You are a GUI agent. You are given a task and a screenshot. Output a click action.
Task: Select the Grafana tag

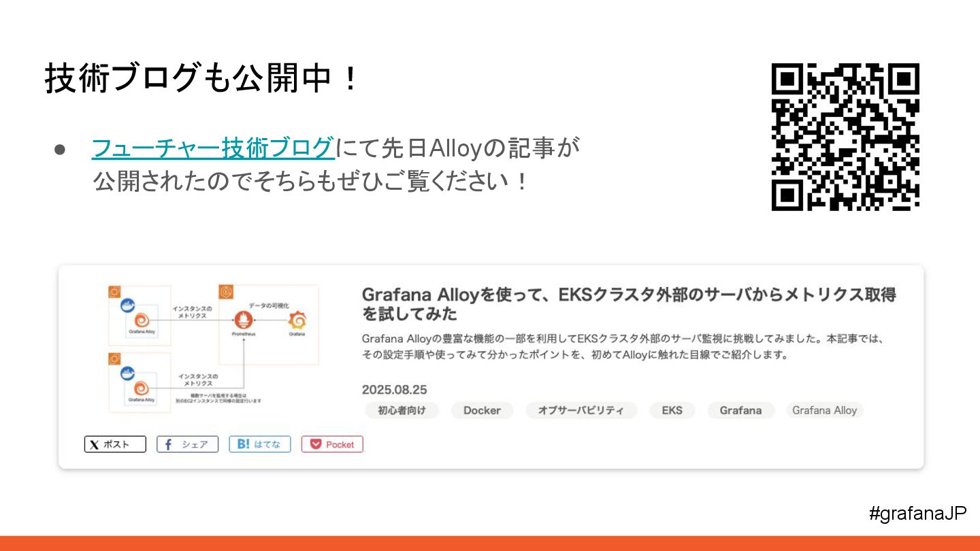point(740,410)
